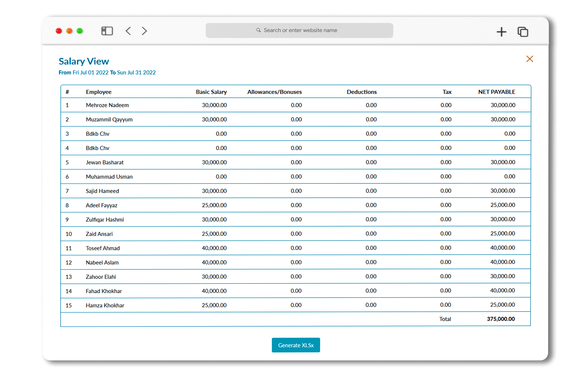Go forward with the right arrow
The height and width of the screenshot is (392, 588).
click(144, 31)
